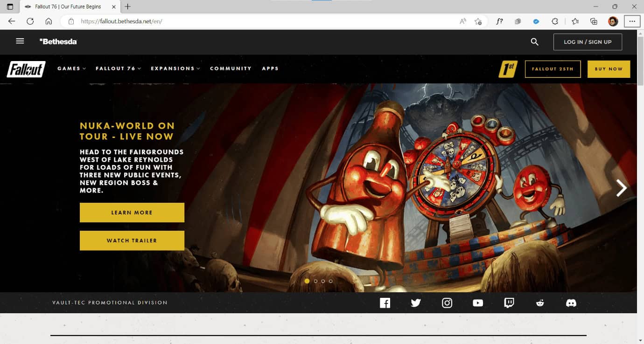
Task: Click the 'VAULT-TEC PROMOTIONAL DIVISION' text
Action: pos(110,303)
